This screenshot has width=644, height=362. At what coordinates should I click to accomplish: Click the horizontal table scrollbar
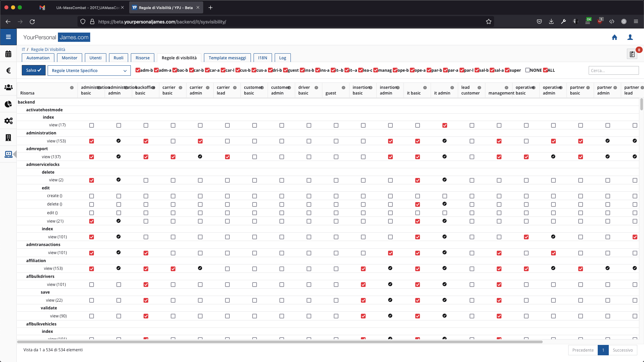click(280, 342)
